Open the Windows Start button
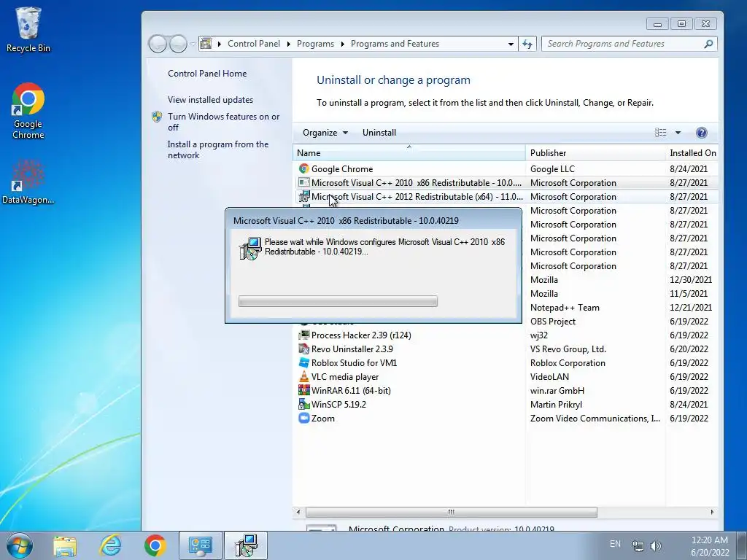This screenshot has width=747, height=560. pos(20,545)
